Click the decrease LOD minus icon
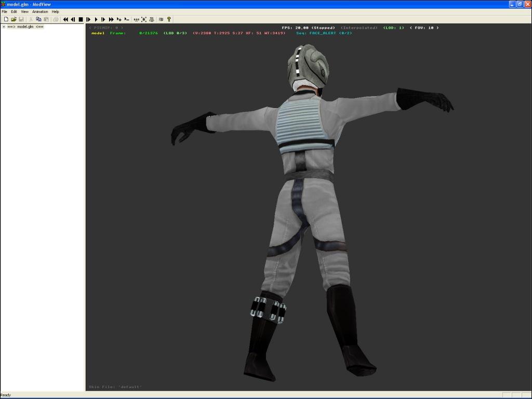Image resolution: width=532 pixels, height=399 pixels. pos(127,19)
